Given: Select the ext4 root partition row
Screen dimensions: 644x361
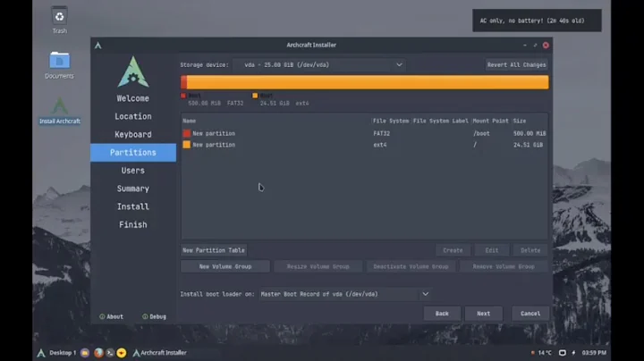Looking at the screenshot, I should [364, 145].
